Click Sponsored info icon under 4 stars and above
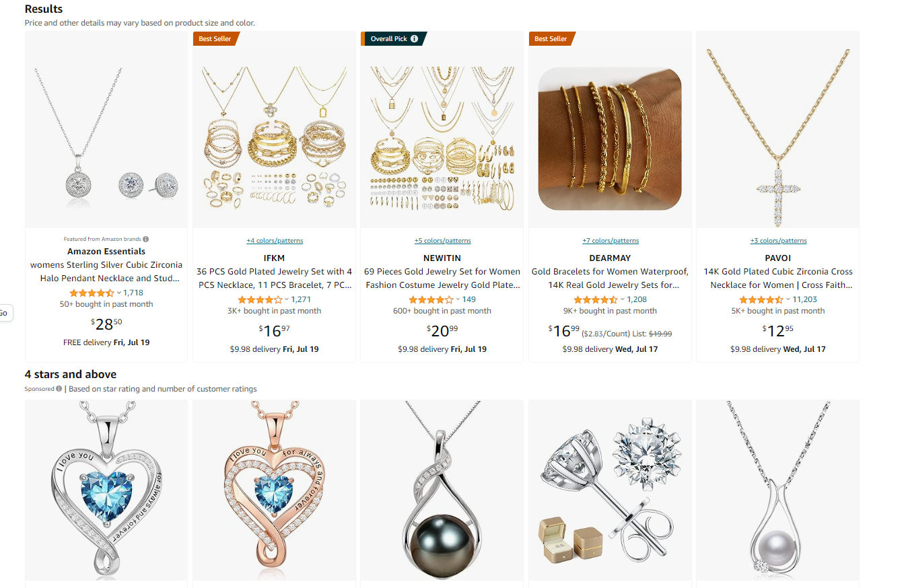The image size is (904, 588). (59, 389)
